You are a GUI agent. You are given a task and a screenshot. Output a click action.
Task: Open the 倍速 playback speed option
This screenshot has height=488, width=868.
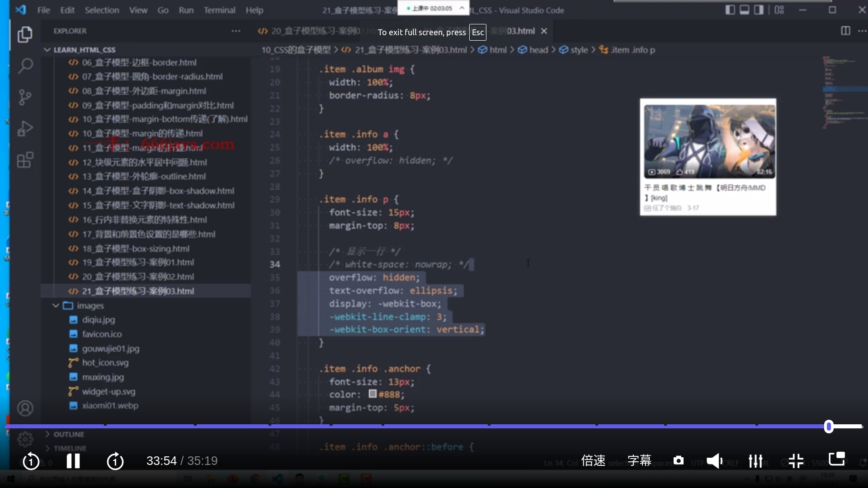tap(593, 460)
